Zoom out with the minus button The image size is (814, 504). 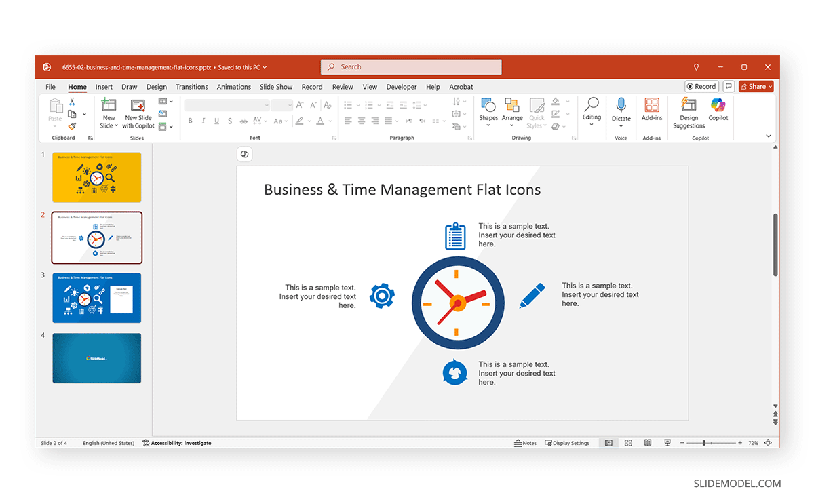pos(682,443)
